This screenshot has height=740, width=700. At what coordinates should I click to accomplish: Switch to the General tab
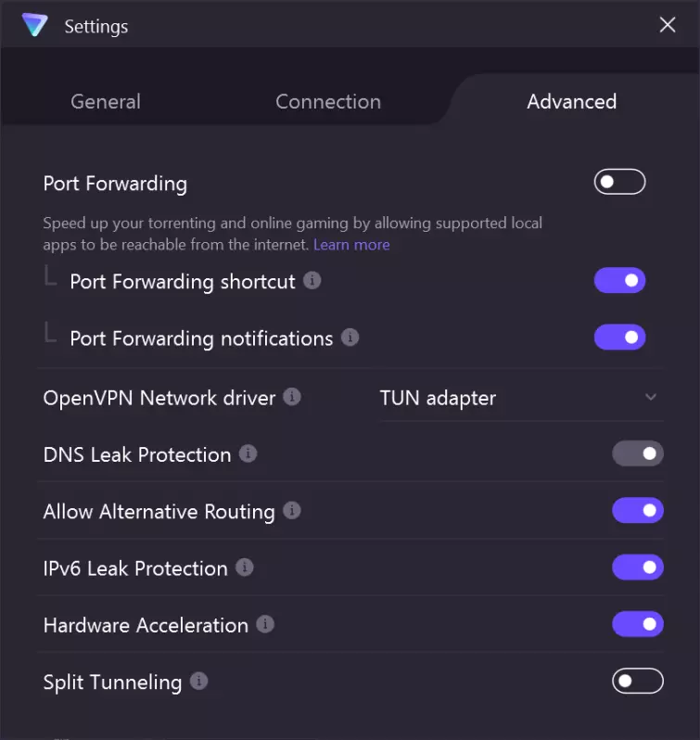click(x=106, y=101)
